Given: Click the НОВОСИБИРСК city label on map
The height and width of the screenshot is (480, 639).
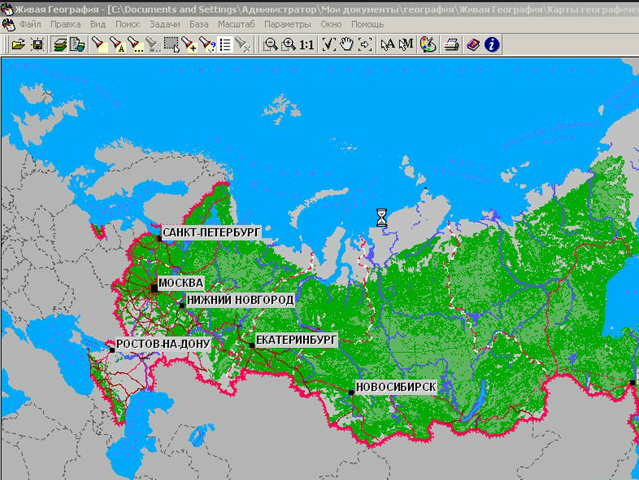Looking at the screenshot, I should pyautogui.click(x=397, y=386).
